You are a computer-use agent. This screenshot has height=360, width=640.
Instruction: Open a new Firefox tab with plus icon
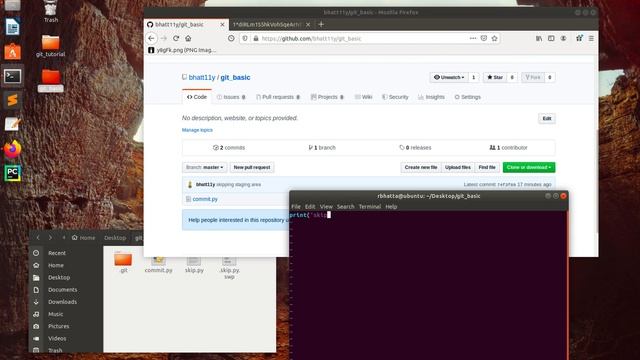pyautogui.click(x=321, y=24)
